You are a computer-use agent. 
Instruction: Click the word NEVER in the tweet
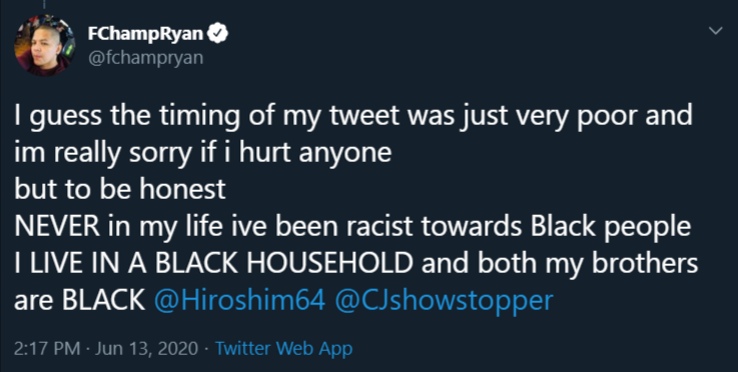point(57,227)
